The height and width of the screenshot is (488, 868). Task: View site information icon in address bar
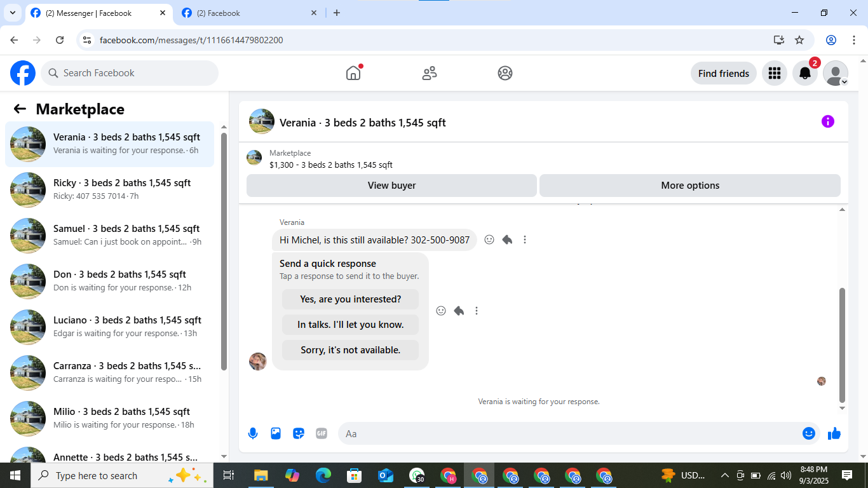(87, 40)
